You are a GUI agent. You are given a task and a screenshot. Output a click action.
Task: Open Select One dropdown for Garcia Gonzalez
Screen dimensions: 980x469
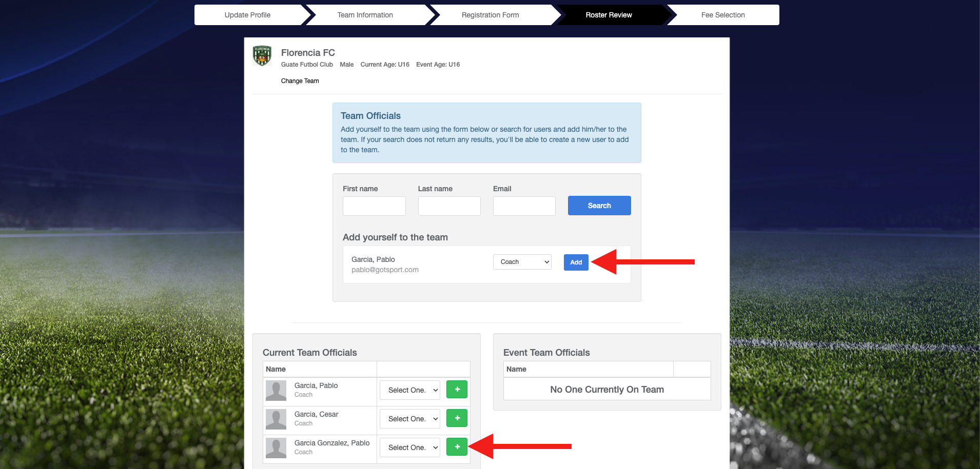click(410, 447)
